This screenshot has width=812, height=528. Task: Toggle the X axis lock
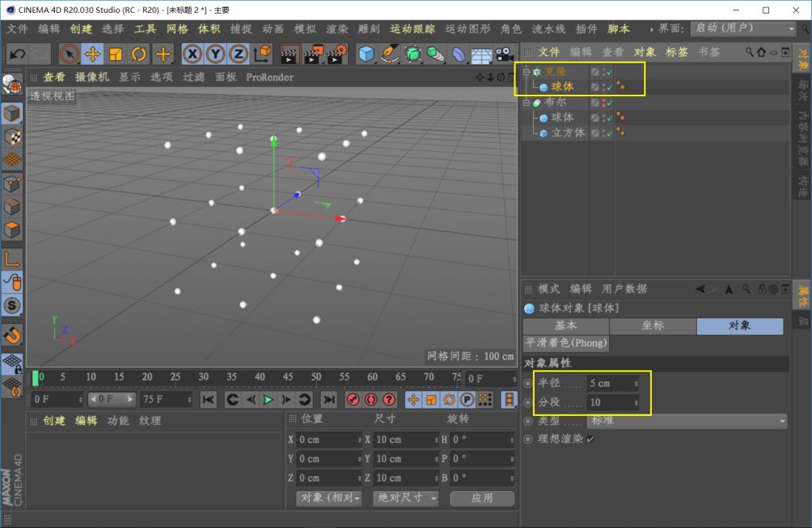192,54
